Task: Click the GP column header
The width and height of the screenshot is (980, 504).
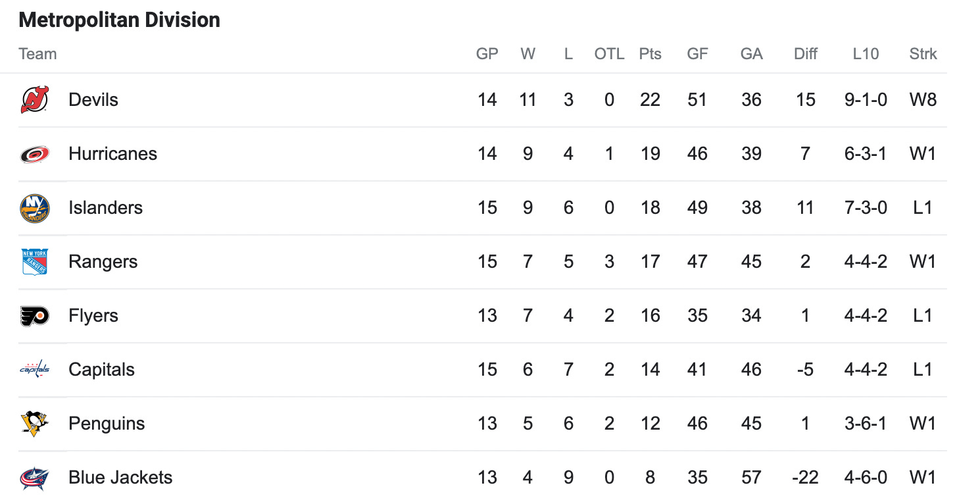Action: pyautogui.click(x=487, y=54)
